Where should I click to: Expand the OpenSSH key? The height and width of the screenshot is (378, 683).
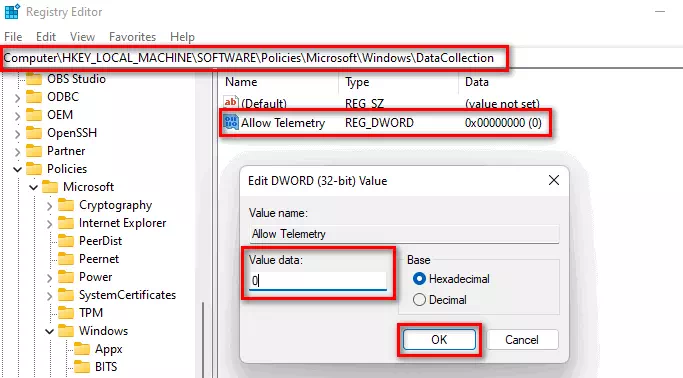pyautogui.click(x=17, y=134)
